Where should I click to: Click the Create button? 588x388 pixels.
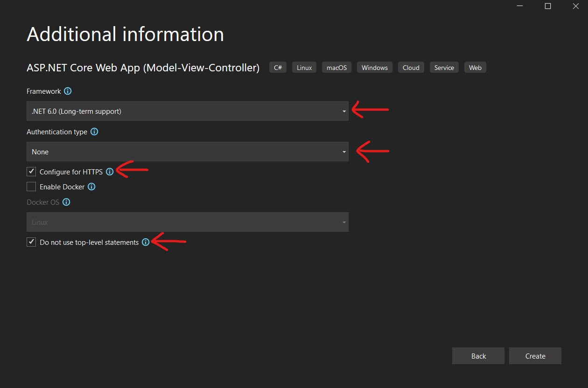[535, 356]
